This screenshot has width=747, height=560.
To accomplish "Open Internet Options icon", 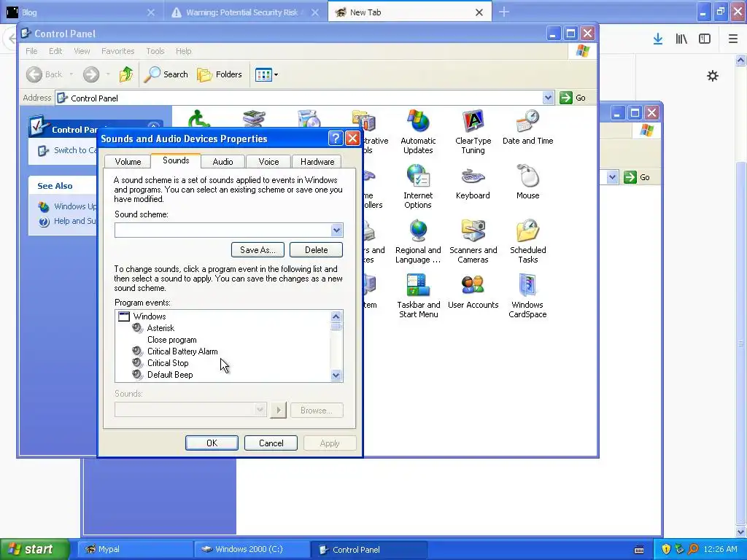I will (x=418, y=187).
